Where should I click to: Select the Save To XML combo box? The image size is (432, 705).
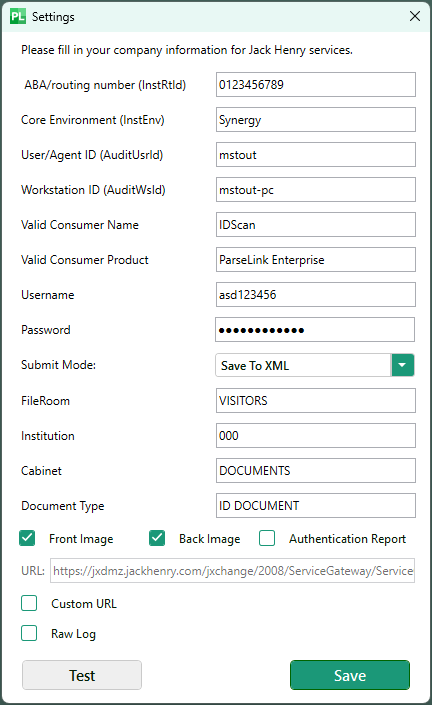pyautogui.click(x=315, y=365)
